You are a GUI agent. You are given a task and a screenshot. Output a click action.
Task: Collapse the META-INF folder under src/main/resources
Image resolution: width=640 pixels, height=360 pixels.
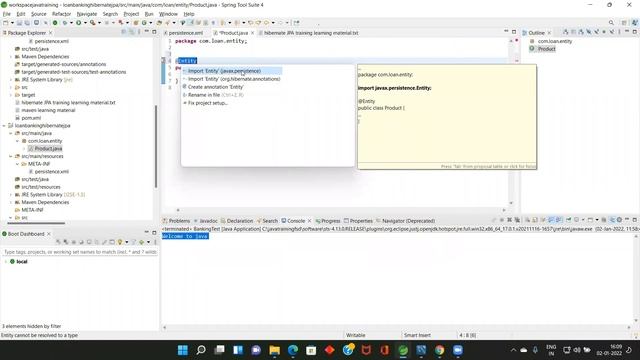click(x=17, y=164)
